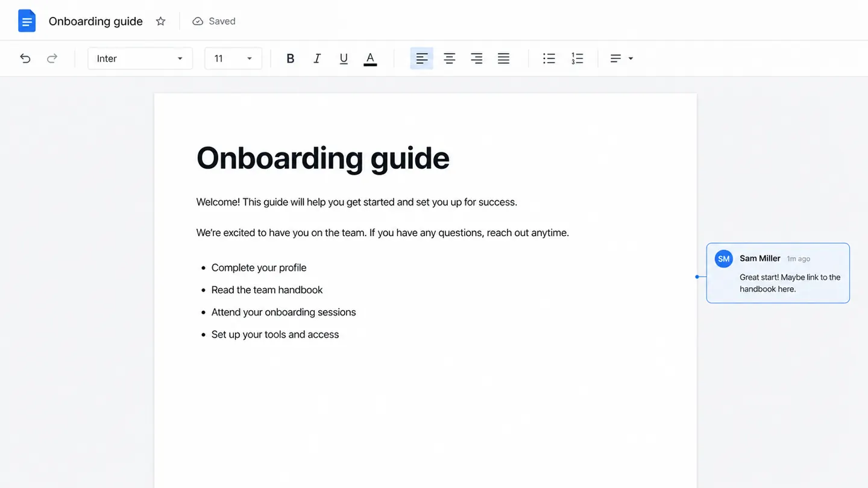
Task: Click the Onboarding guide title field
Action: click(x=96, y=21)
